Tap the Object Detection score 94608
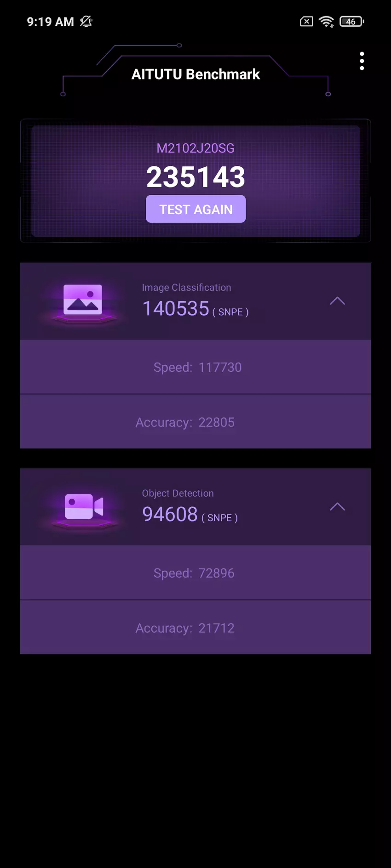Screen dimensions: 391x868 click(x=170, y=514)
